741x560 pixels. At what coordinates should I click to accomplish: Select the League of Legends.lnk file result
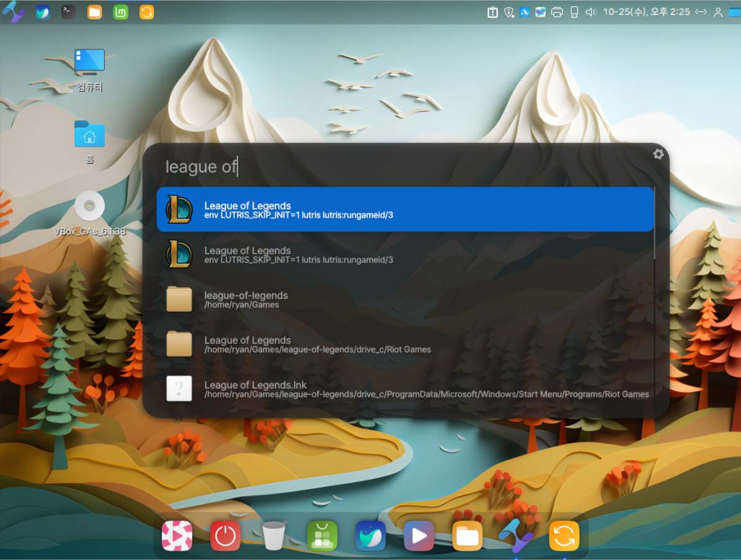click(x=405, y=389)
